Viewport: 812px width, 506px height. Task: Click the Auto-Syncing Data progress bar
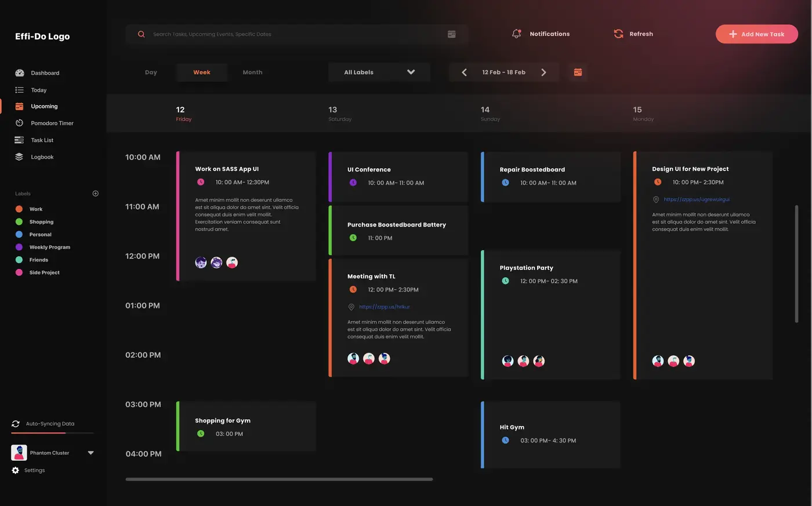tap(52, 433)
